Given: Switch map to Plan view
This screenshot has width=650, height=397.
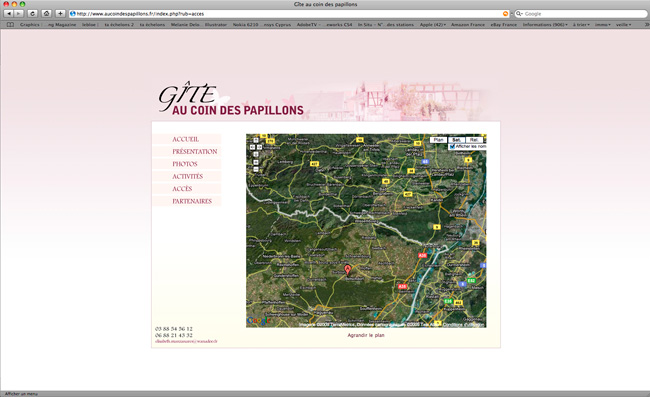Looking at the screenshot, I should click(438, 140).
